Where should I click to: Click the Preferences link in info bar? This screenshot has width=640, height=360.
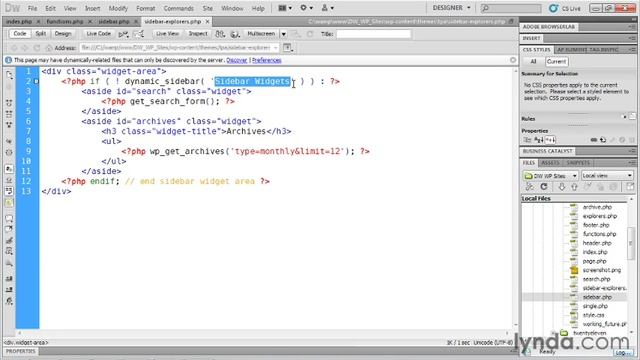click(267, 60)
